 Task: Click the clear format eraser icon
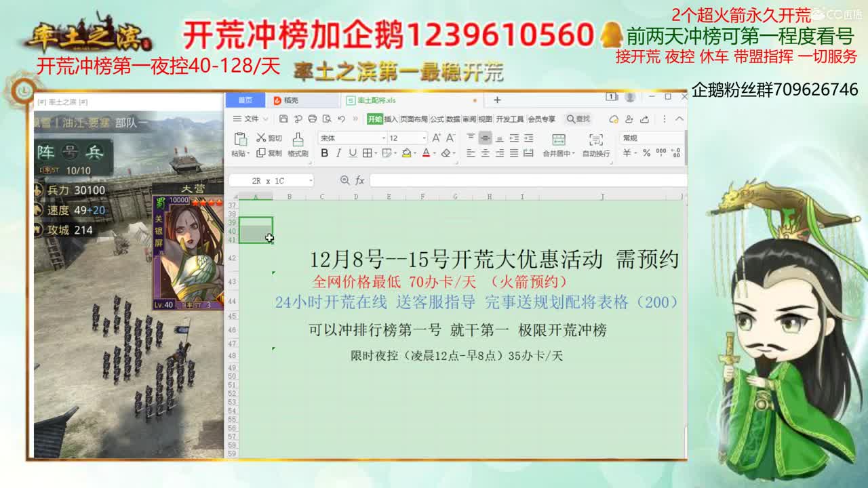click(x=446, y=153)
